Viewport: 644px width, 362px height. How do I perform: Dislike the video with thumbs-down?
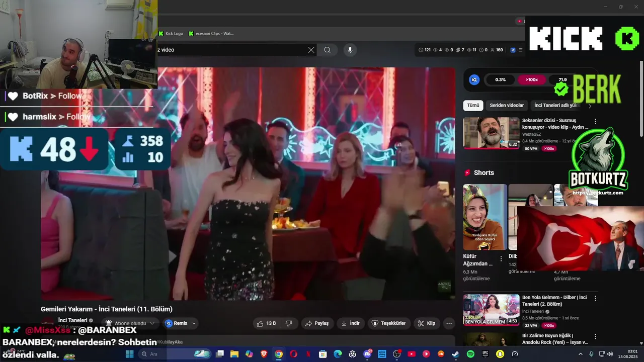pos(289,323)
